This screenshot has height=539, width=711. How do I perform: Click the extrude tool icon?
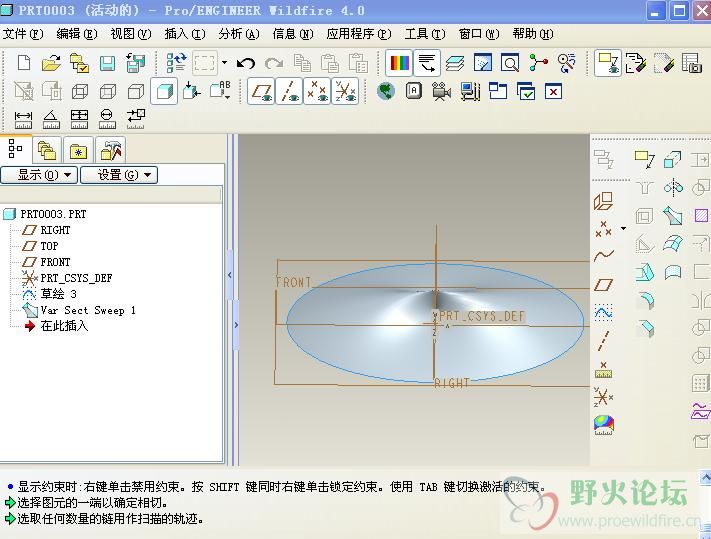pyautogui.click(x=673, y=159)
